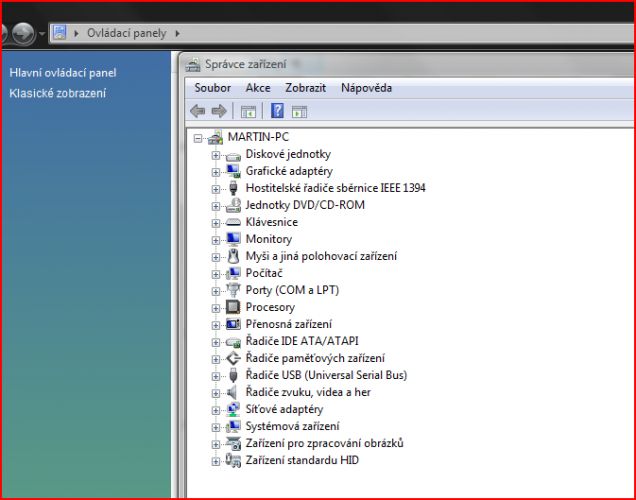636x500 pixels.
Task: Expand the Monitory node
Action: [x=216, y=240]
